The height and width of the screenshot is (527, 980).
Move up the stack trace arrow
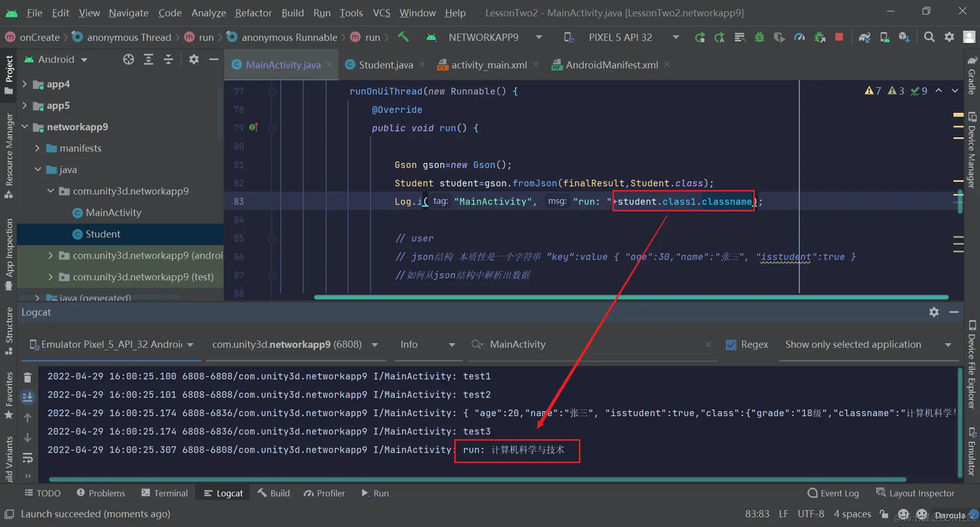28,418
